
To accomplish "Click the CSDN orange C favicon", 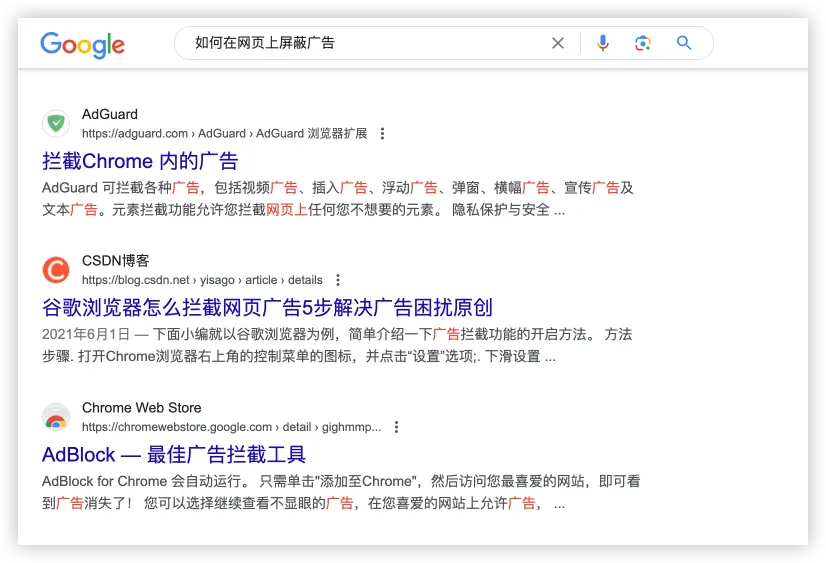I will click(x=56, y=270).
